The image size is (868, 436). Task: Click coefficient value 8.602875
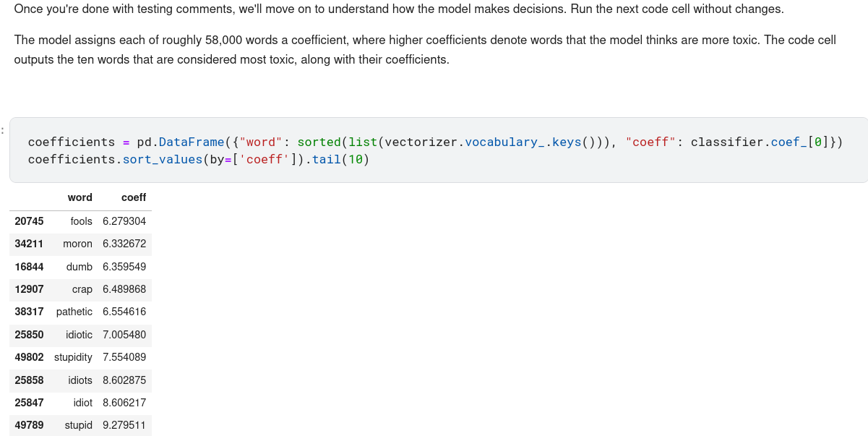click(x=124, y=380)
